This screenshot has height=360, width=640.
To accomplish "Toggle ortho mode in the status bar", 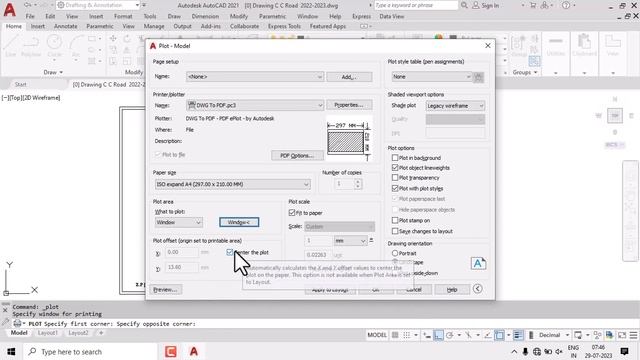I will [x=438, y=335].
